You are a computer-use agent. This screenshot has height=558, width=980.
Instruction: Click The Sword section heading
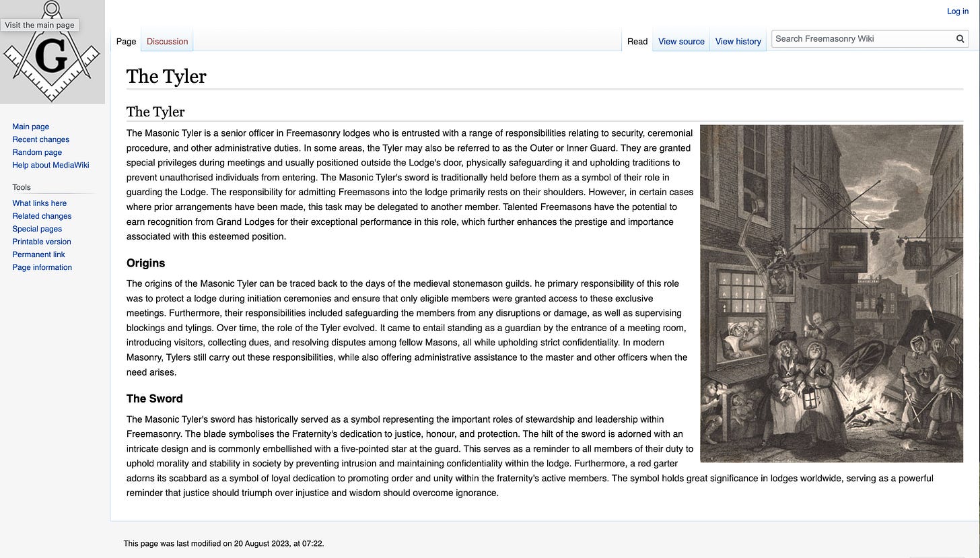155,398
